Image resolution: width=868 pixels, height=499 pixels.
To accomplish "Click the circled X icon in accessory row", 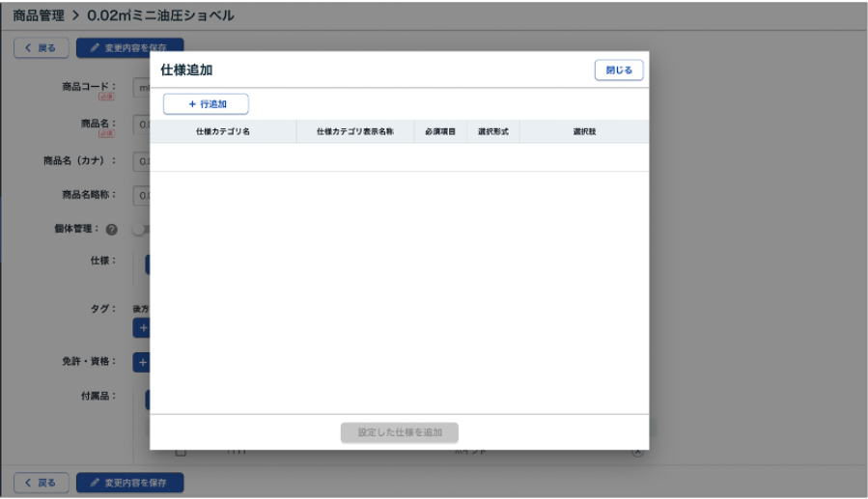I will click(x=637, y=452).
